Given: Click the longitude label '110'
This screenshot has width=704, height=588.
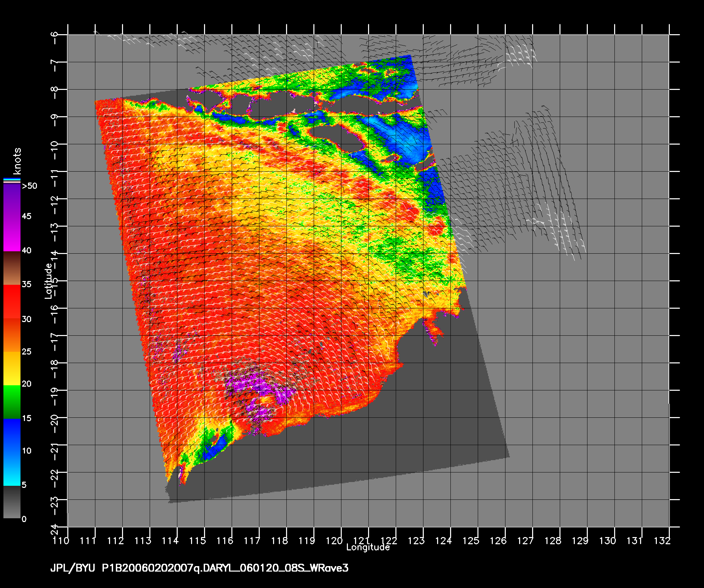Looking at the screenshot, I should [61, 540].
